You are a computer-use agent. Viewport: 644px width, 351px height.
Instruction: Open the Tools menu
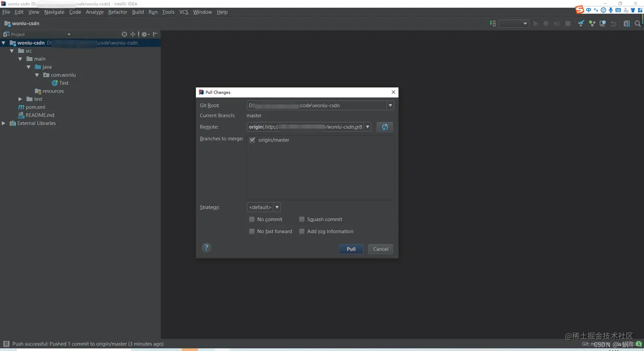click(168, 12)
